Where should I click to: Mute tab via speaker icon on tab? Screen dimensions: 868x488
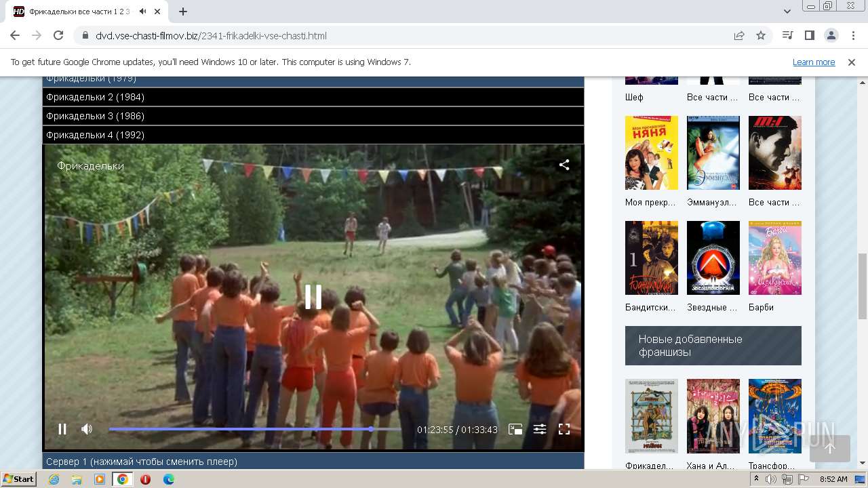[142, 12]
